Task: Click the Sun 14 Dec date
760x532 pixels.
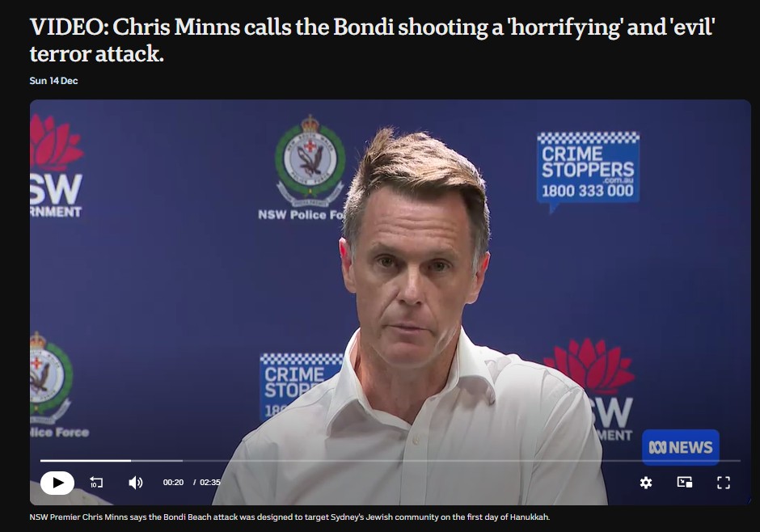Action: click(54, 81)
